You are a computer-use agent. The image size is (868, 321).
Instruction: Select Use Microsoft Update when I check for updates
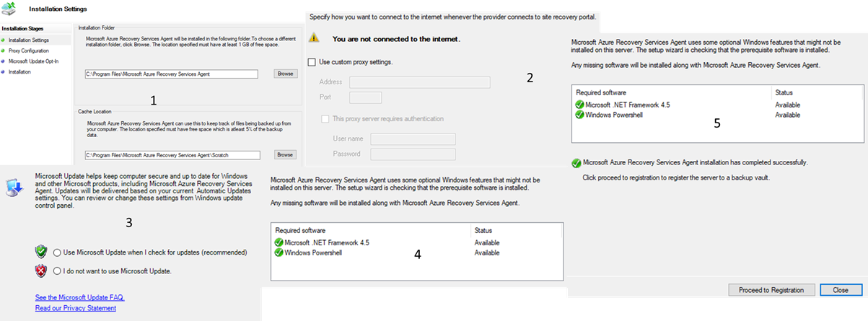(x=57, y=252)
